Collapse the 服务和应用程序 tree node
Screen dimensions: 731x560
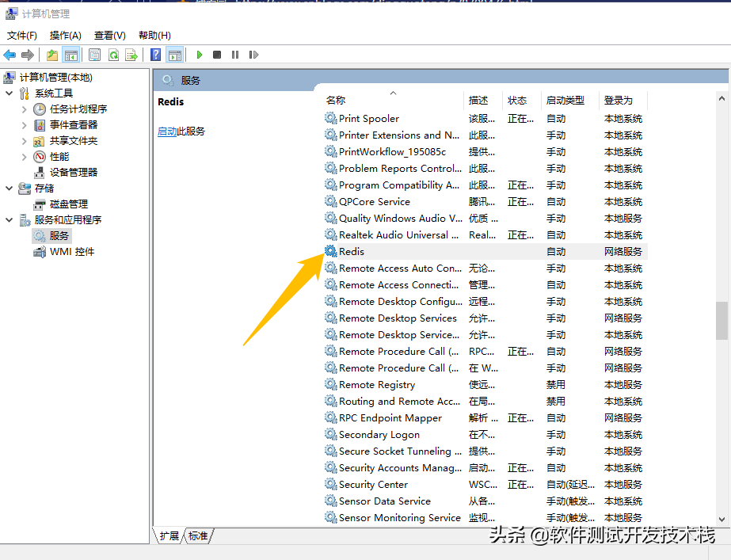pos(9,220)
